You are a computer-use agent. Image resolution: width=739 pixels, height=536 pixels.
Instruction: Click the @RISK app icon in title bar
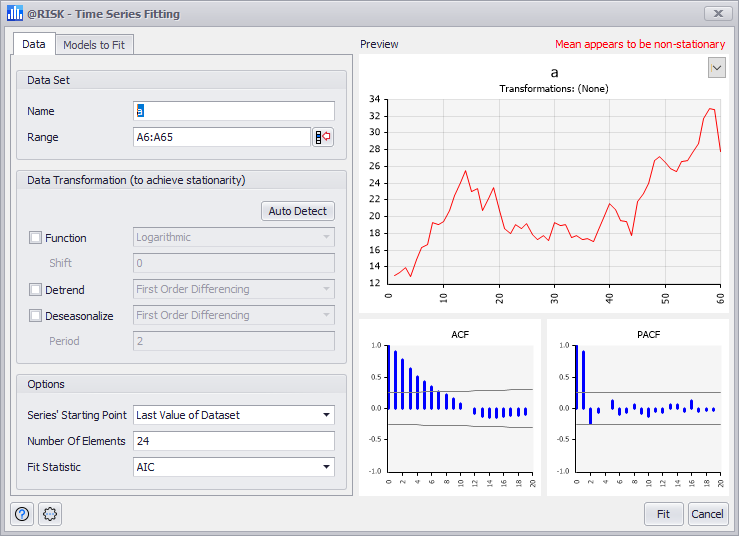[14, 14]
